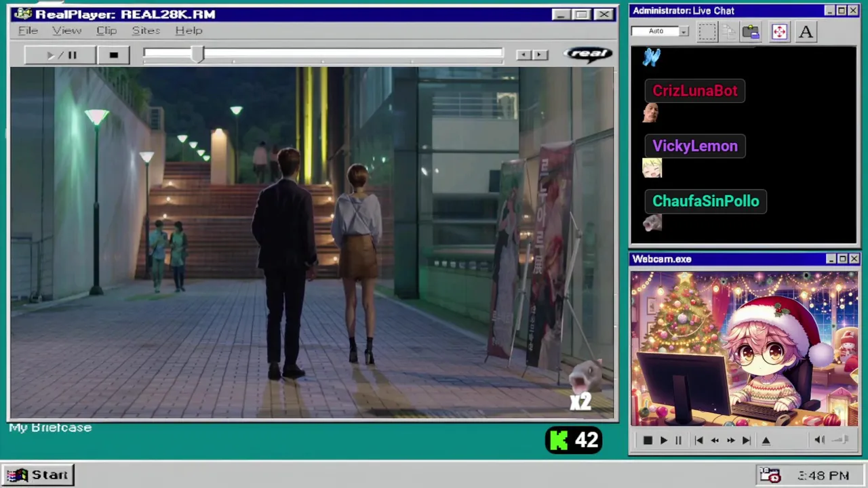Click the cat x2 overlay on video
This screenshot has width=868, height=488.
[583, 386]
